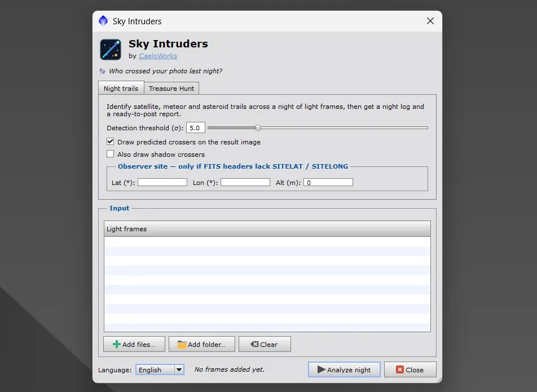Switch to the Night trails tab

(x=121, y=89)
